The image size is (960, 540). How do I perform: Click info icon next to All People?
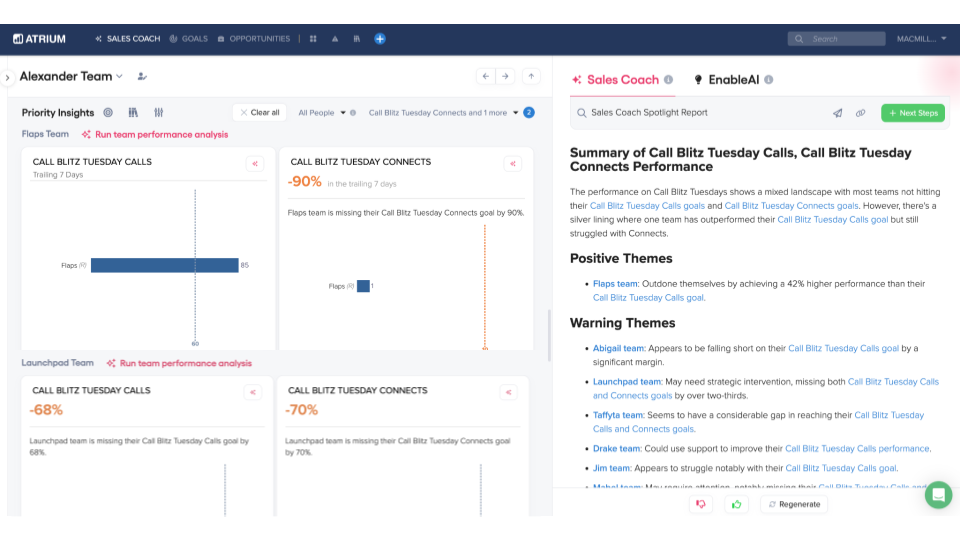tap(353, 113)
